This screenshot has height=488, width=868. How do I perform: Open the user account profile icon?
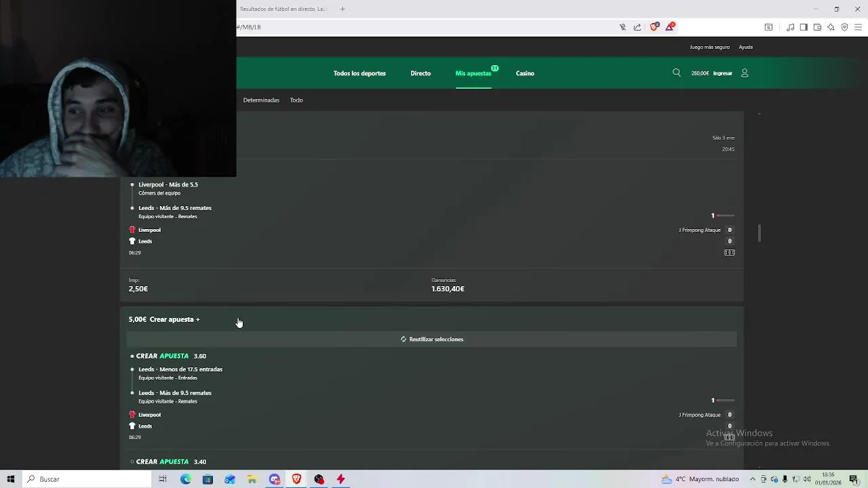pos(745,73)
